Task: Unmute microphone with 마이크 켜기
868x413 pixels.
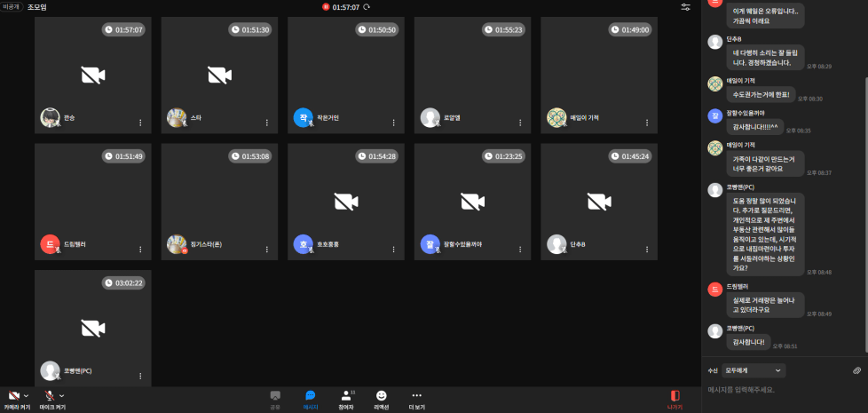Action: 51,395
